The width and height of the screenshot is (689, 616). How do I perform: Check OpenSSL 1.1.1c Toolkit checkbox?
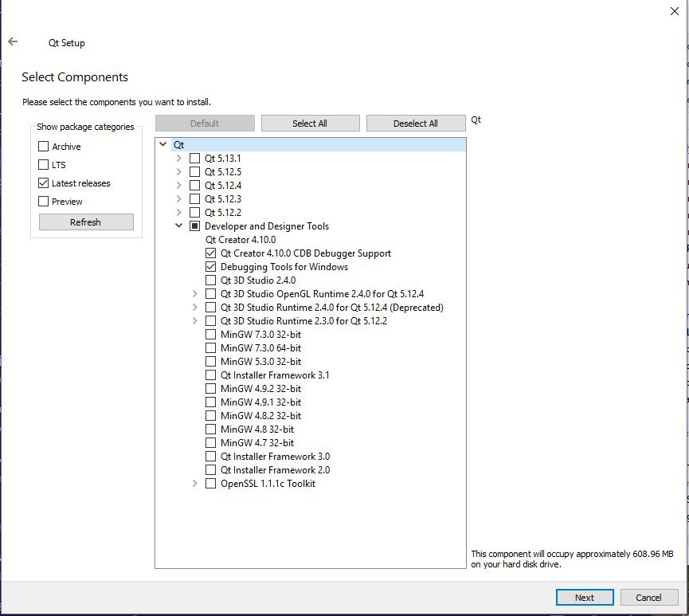(210, 483)
